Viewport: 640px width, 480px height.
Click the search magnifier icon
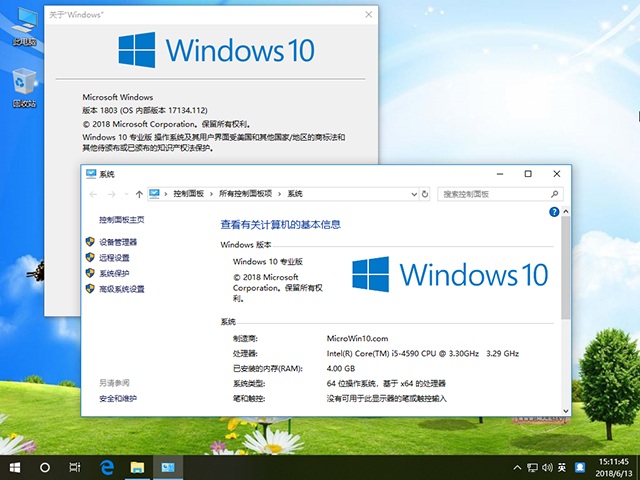click(x=554, y=194)
